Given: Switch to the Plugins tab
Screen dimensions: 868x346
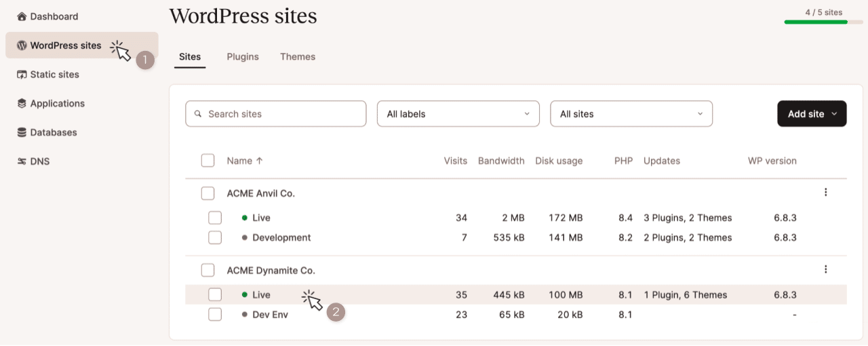Looking at the screenshot, I should coord(243,57).
